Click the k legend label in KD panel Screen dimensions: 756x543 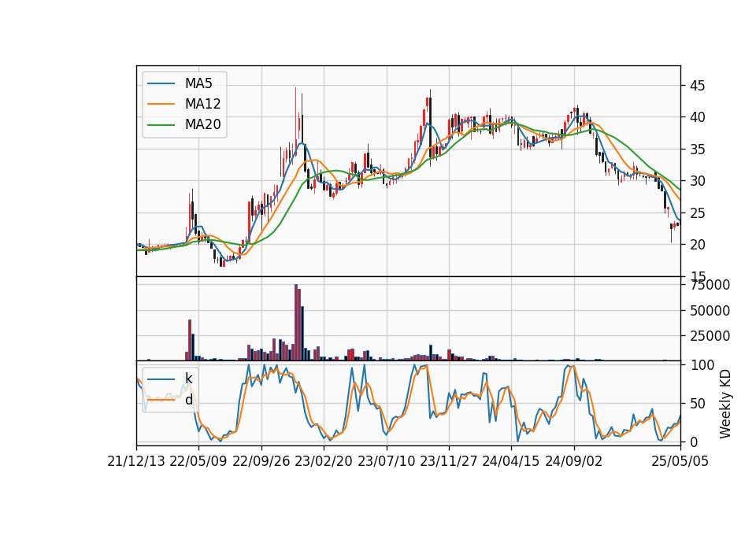pyautogui.click(x=188, y=379)
